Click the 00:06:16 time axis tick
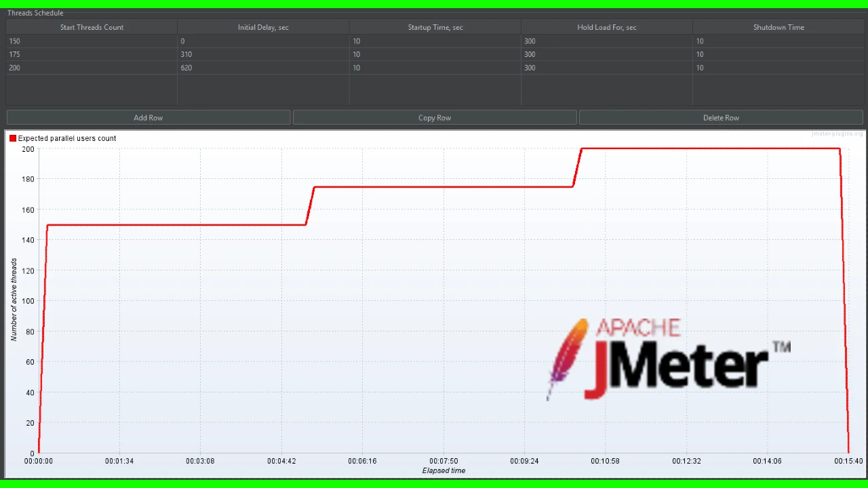 [x=362, y=461]
